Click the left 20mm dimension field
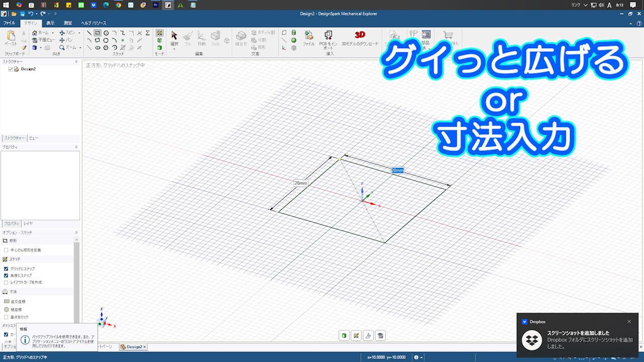644x362 pixels. point(301,183)
